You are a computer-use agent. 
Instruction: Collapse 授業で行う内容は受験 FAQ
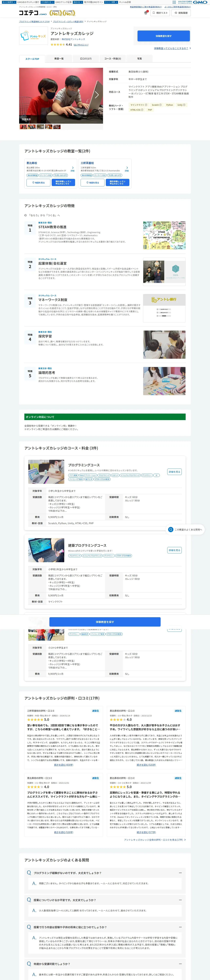[180, 927]
